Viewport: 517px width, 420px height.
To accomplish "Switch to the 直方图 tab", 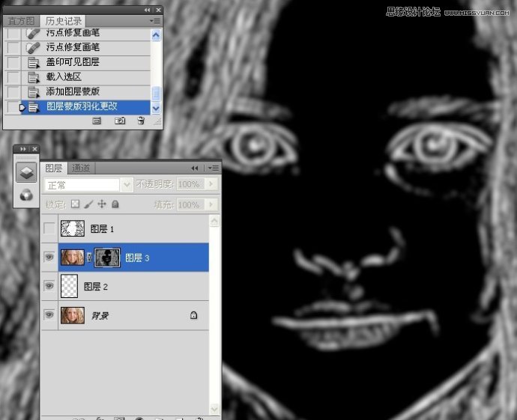I will (x=21, y=22).
